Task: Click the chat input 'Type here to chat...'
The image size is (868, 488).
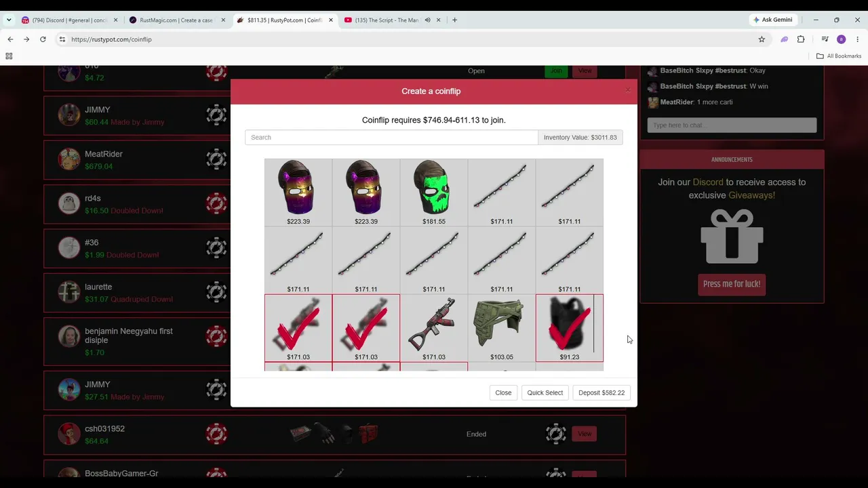Action: [732, 125]
